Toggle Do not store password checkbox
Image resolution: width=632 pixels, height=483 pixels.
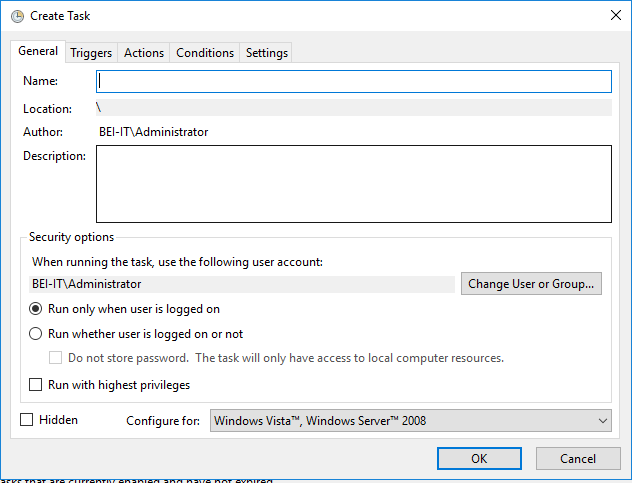pyautogui.click(x=55, y=358)
